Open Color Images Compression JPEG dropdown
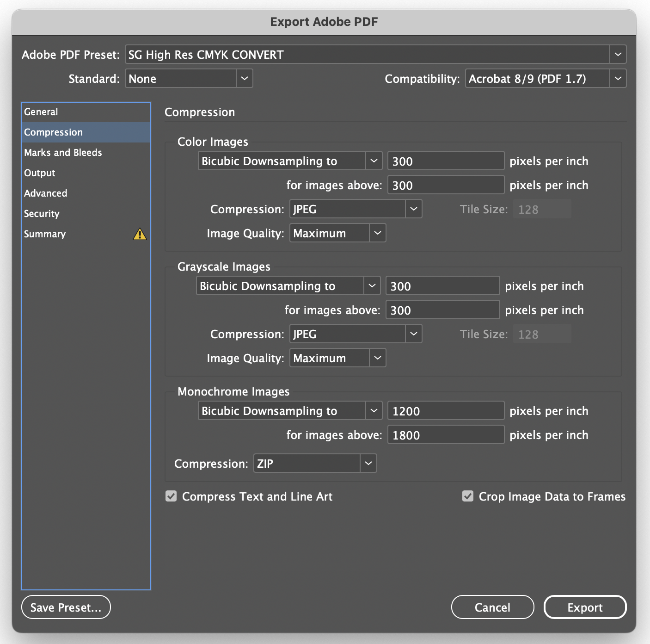Viewport: 650px width, 644px height. [356, 209]
